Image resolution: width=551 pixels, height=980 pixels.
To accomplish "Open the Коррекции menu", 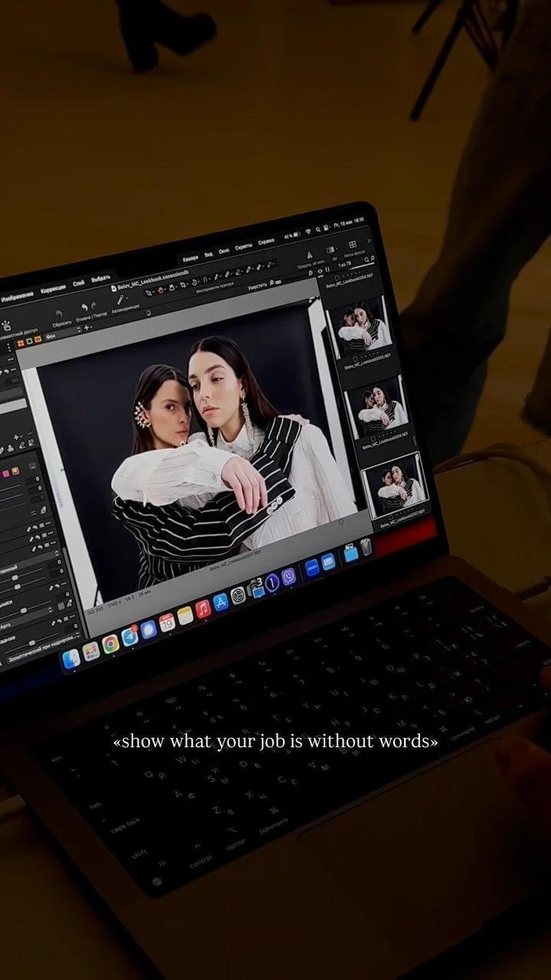I will [x=53, y=289].
